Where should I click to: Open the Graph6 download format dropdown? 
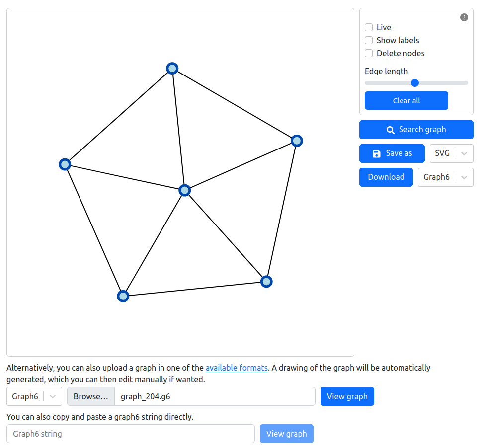(445, 177)
